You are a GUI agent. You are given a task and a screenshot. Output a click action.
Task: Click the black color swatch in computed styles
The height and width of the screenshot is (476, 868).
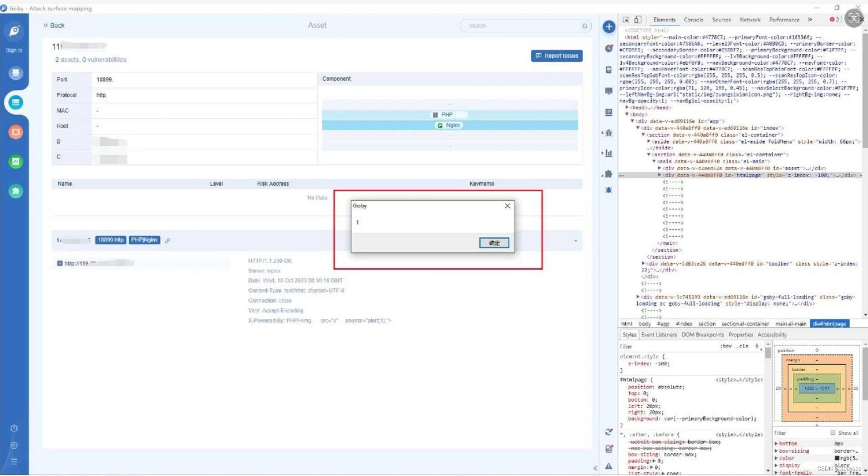837,458
